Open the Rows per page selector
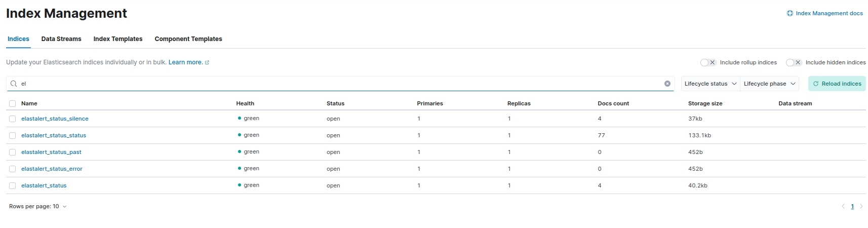This screenshot has height=228, width=868. [38, 206]
